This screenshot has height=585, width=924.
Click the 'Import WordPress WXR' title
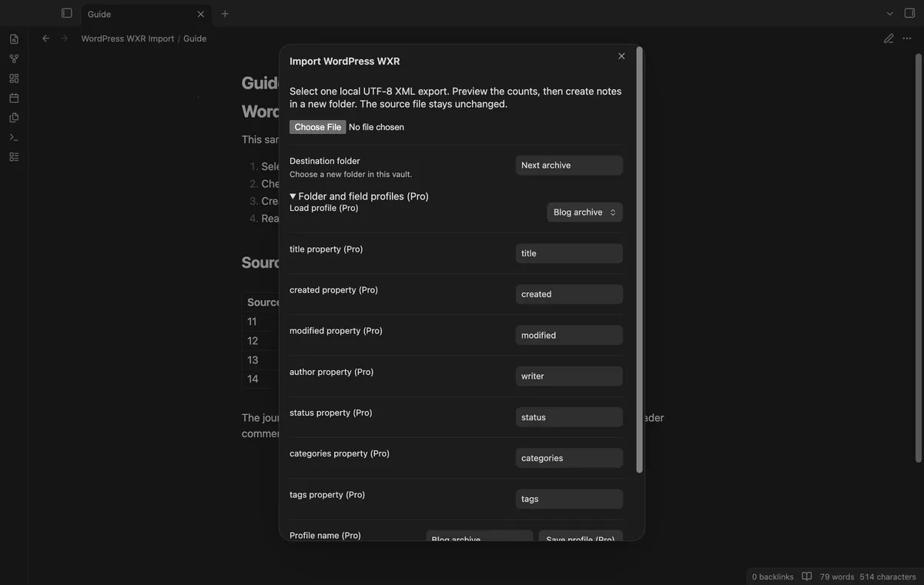point(345,62)
